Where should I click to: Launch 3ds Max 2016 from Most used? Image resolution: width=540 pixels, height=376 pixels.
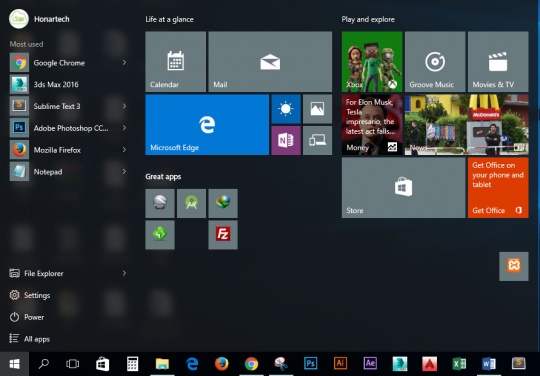pos(68,84)
